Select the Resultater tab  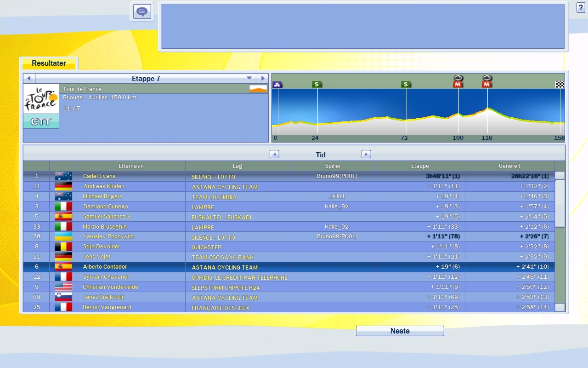pos(49,63)
